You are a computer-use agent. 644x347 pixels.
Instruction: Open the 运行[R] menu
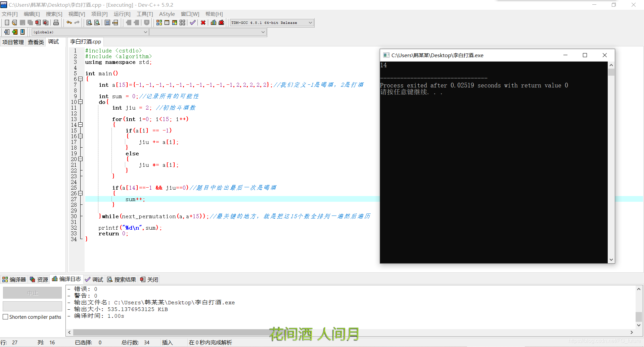122,14
